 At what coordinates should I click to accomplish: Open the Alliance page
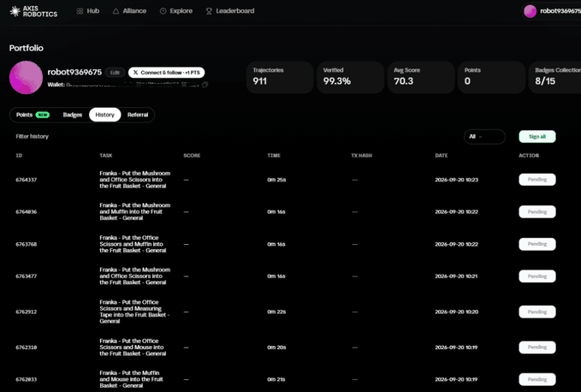129,11
